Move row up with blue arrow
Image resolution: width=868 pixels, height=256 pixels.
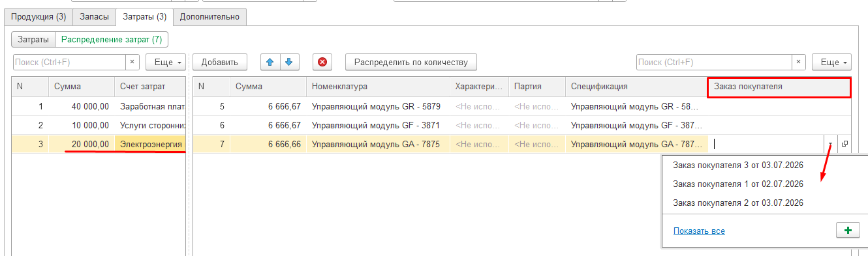[x=270, y=63]
